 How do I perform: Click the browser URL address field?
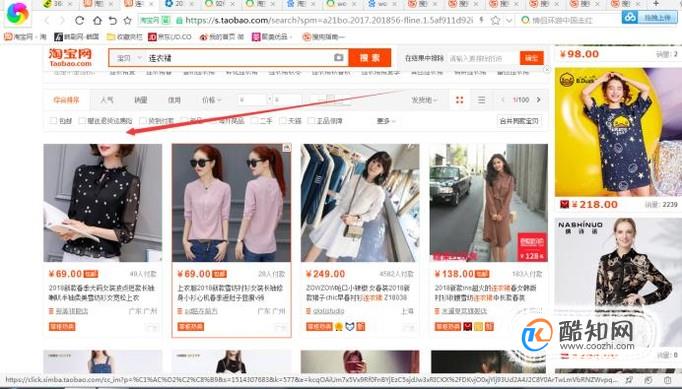pyautogui.click(x=329, y=20)
